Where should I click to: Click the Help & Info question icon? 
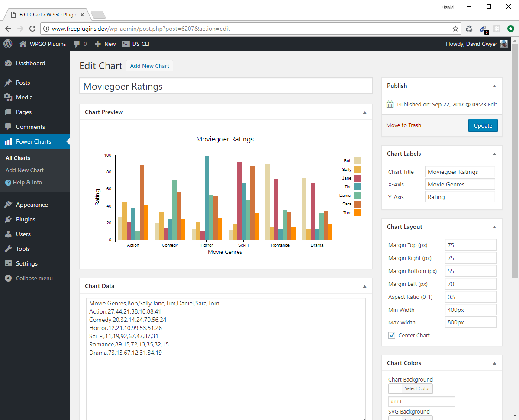tap(8, 183)
